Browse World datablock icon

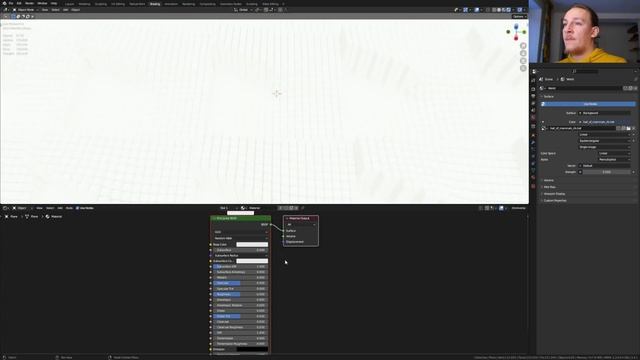point(542,88)
